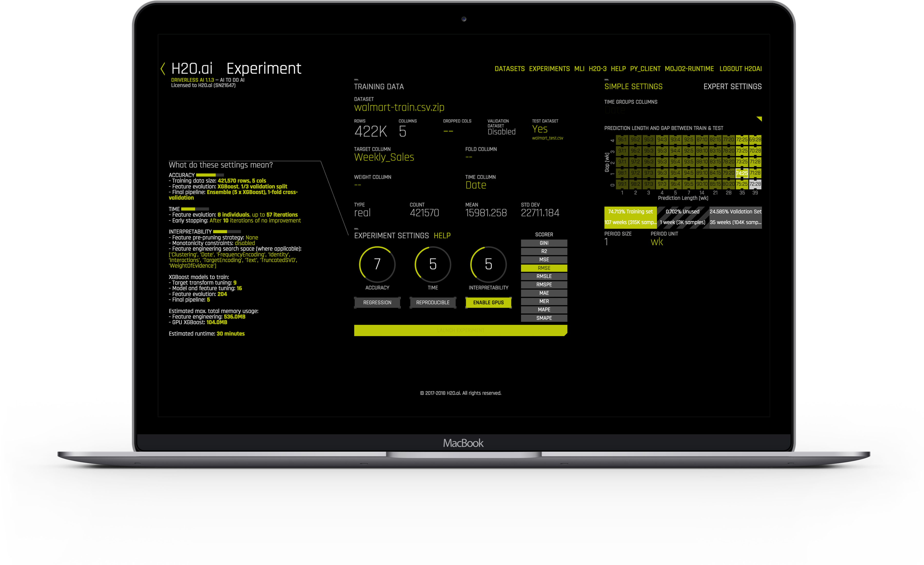Click the walmart_test.csv file name

click(548, 138)
